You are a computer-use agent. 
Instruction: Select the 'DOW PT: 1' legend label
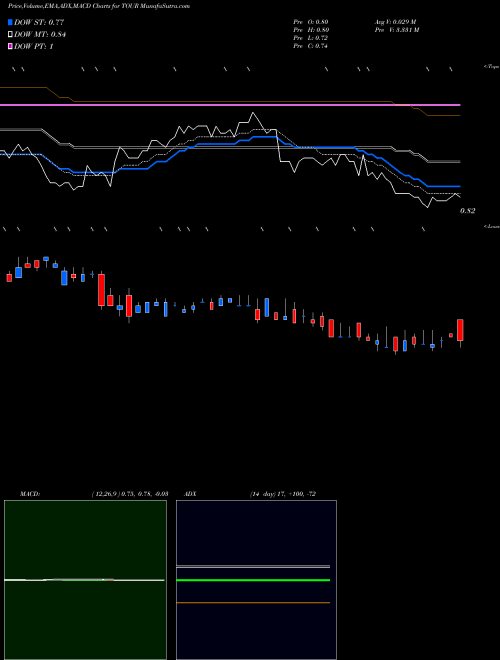coord(34,46)
